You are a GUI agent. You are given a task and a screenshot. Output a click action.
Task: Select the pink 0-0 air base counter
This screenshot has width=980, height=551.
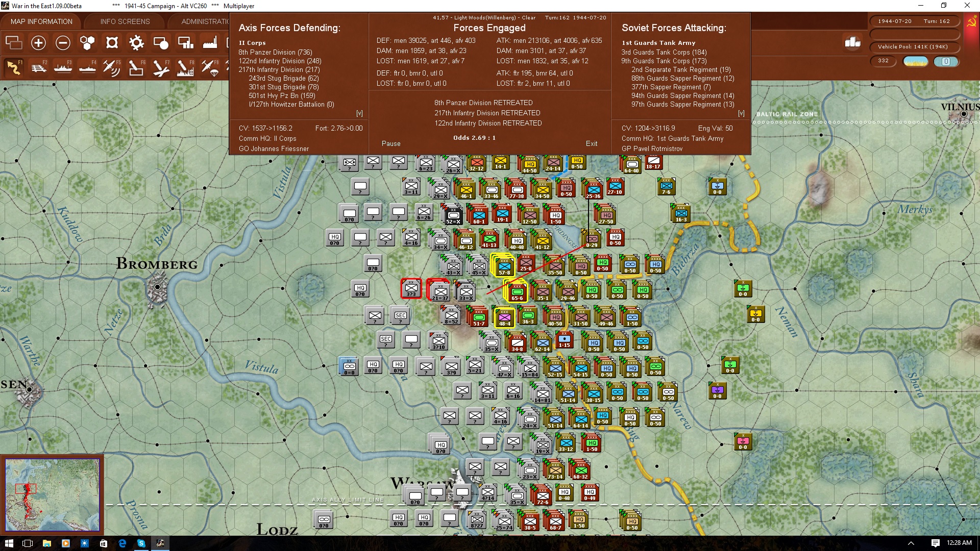coord(743,442)
